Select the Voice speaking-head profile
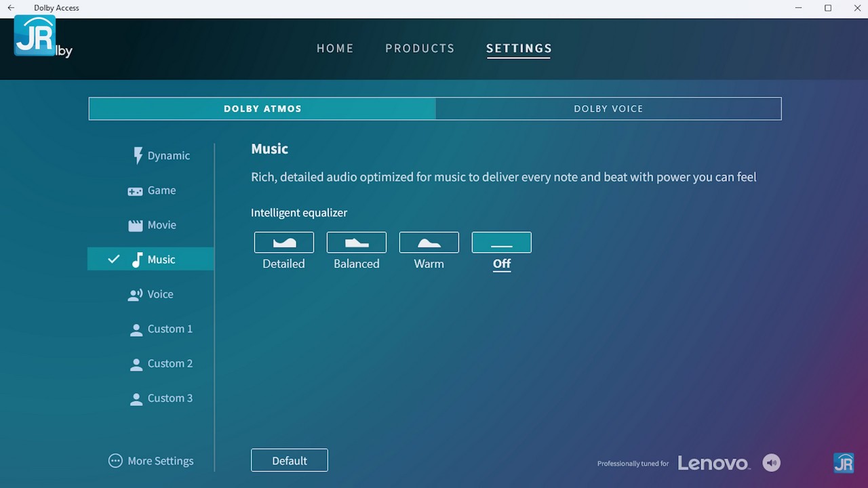Screen dimensions: 868x488 pyautogui.click(x=151, y=294)
